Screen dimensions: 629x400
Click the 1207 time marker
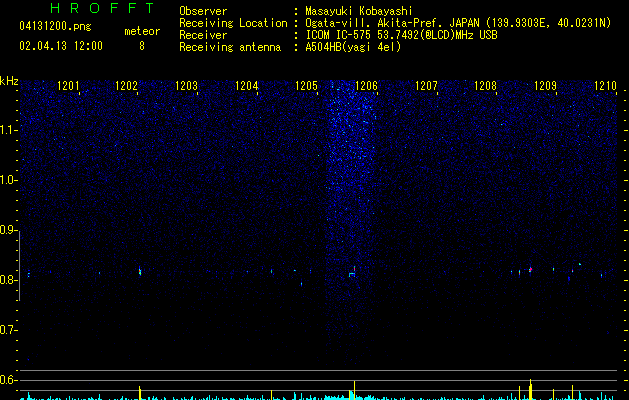[x=426, y=86]
